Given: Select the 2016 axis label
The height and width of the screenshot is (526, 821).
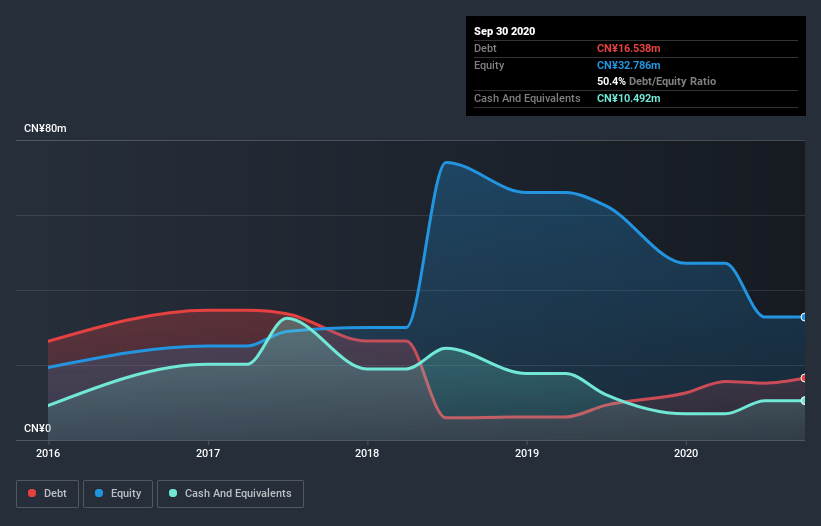Looking at the screenshot, I should (48, 453).
